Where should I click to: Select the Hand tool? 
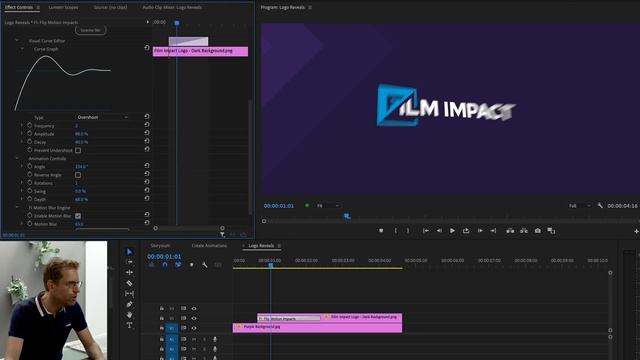129,315
